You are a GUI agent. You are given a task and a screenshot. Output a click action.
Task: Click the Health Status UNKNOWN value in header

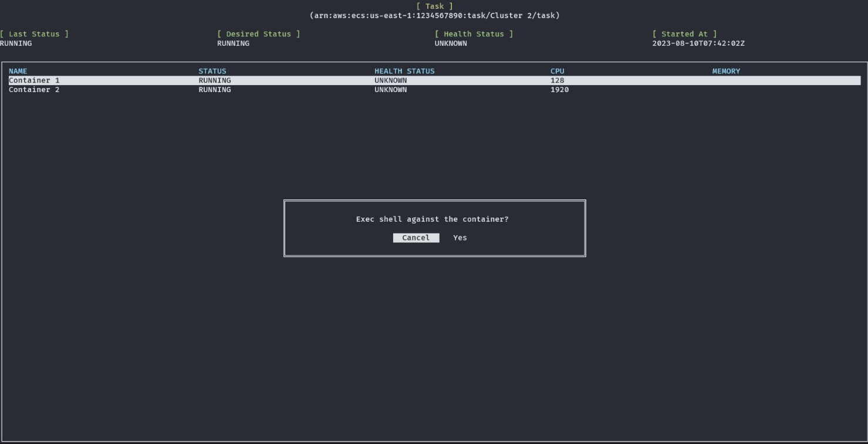click(x=451, y=43)
